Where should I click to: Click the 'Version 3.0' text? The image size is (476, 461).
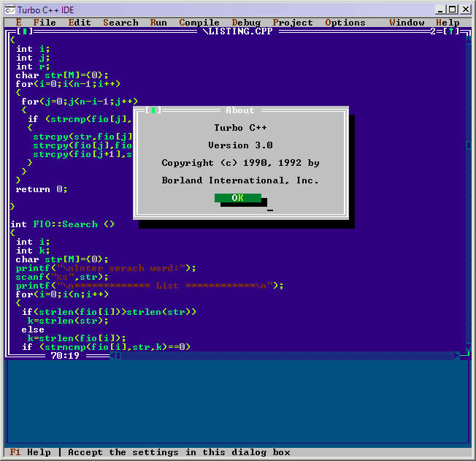tap(240, 145)
